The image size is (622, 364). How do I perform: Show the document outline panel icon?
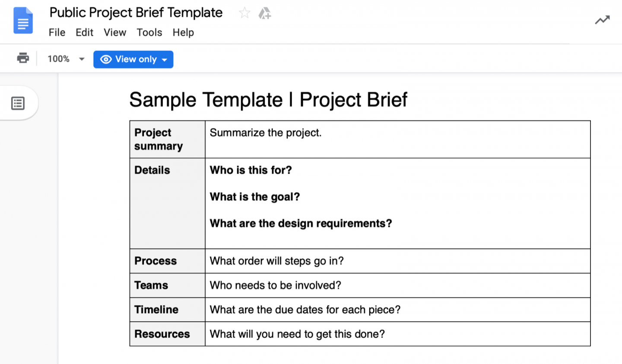[18, 103]
